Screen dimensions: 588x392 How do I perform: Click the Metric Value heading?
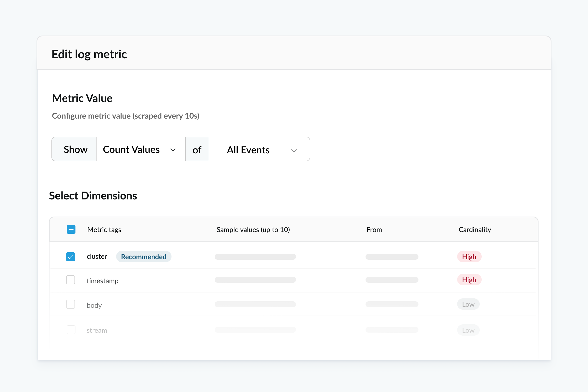(82, 98)
